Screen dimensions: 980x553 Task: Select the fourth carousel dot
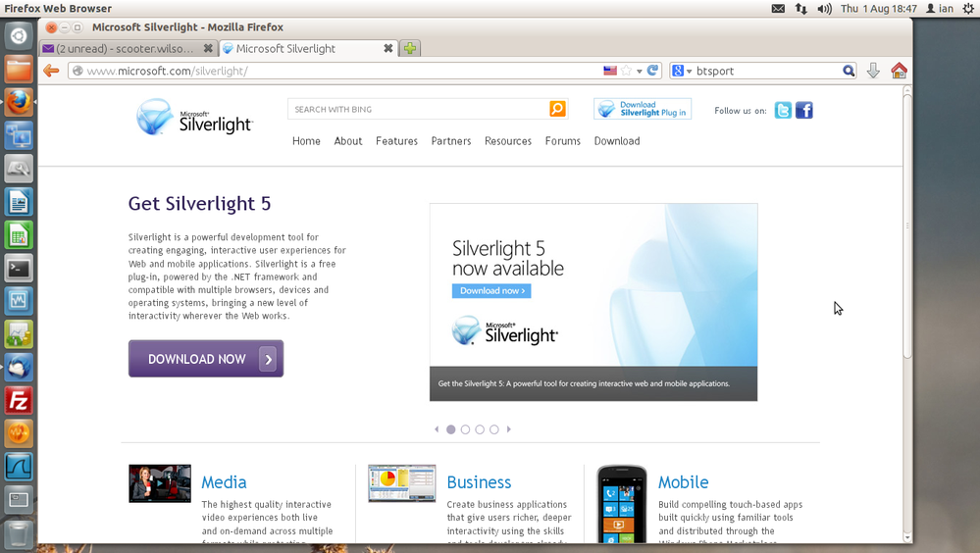pos(493,429)
